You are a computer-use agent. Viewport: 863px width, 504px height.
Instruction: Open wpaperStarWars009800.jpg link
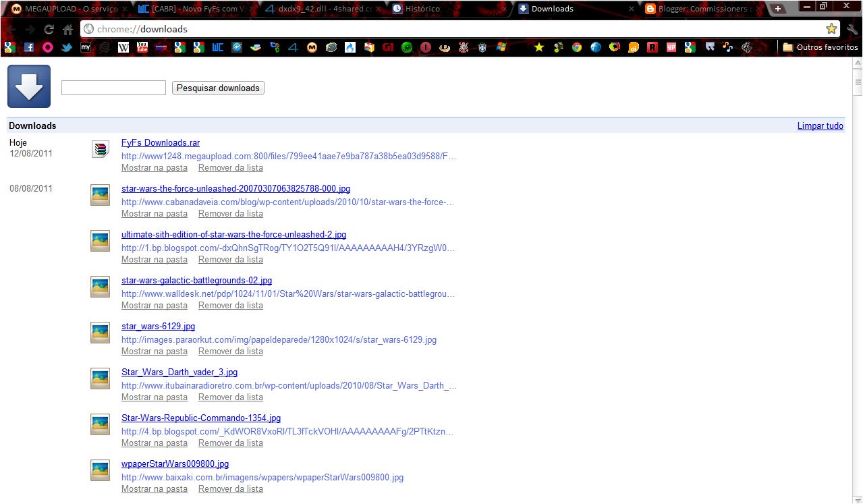[175, 464]
